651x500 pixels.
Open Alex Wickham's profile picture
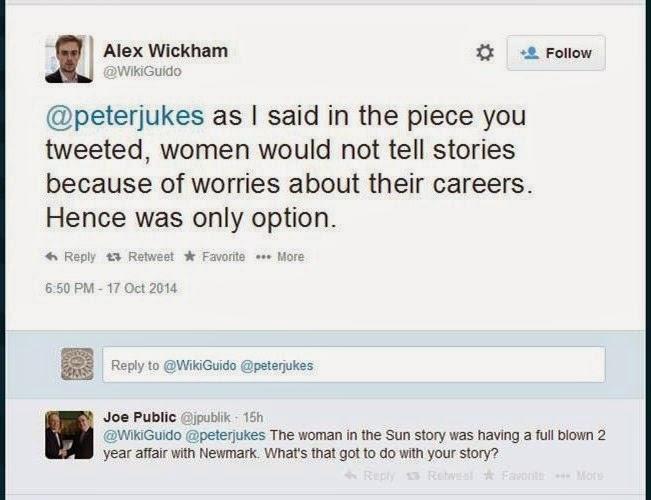(x=69, y=59)
